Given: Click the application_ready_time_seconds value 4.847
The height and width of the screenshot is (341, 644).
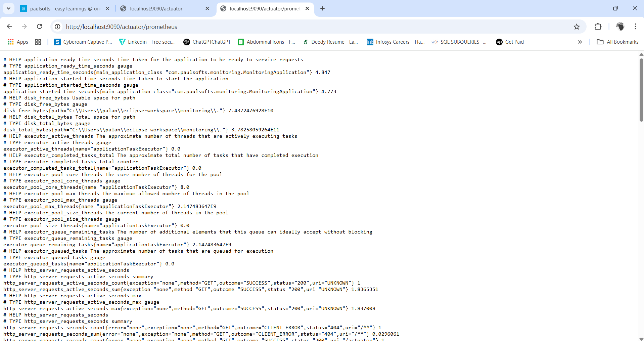Looking at the screenshot, I should tap(323, 72).
